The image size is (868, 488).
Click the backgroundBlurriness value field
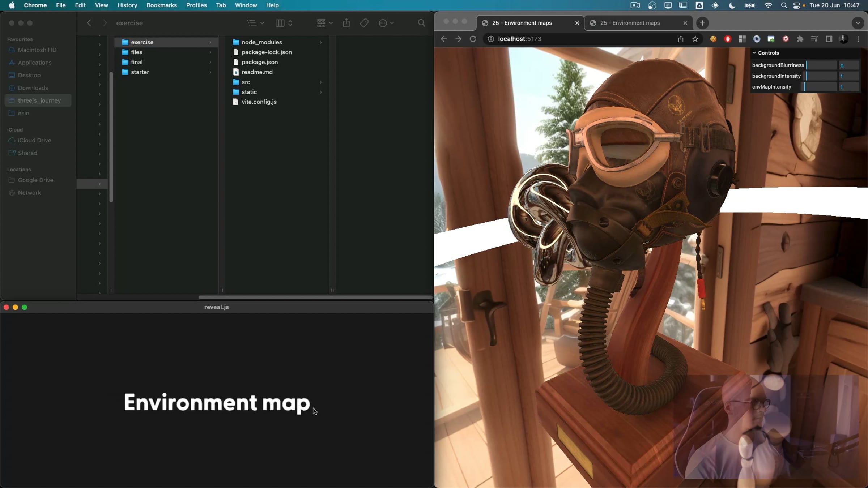(x=848, y=65)
